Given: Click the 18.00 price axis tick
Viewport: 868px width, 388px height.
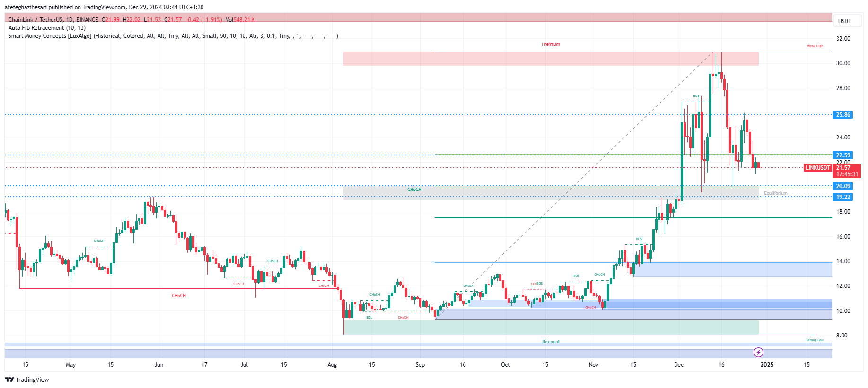Looking at the screenshot, I should point(843,212).
